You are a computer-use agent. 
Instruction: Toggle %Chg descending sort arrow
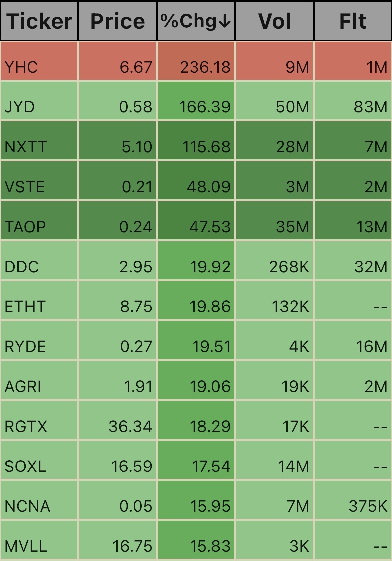coord(225,21)
